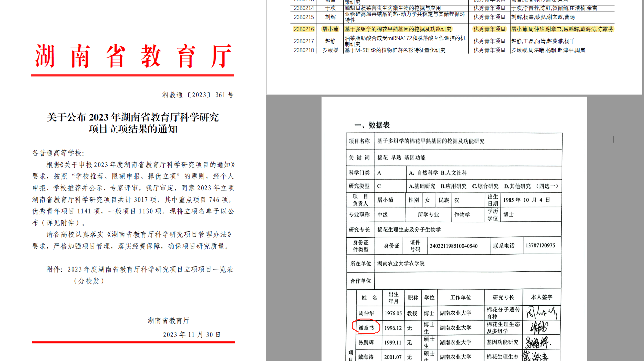Click the leader name '赵静' in the leader column
This screenshot has width=644, height=361.
(x=330, y=41)
